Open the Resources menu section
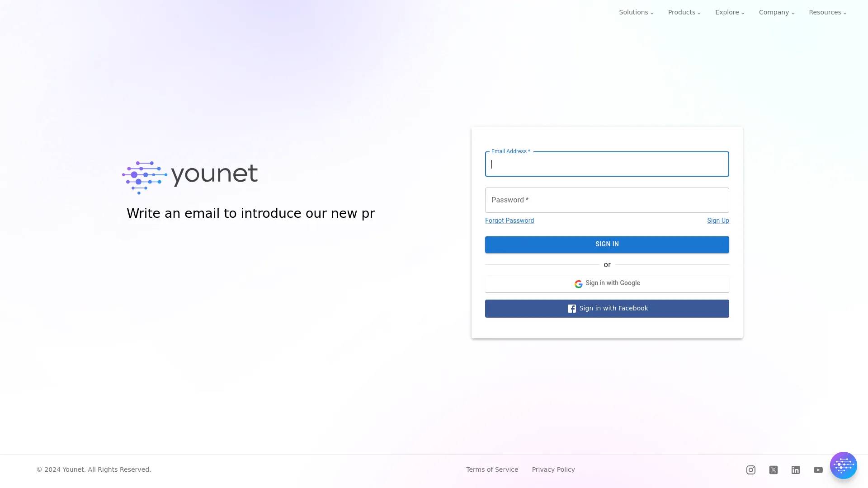 (827, 13)
